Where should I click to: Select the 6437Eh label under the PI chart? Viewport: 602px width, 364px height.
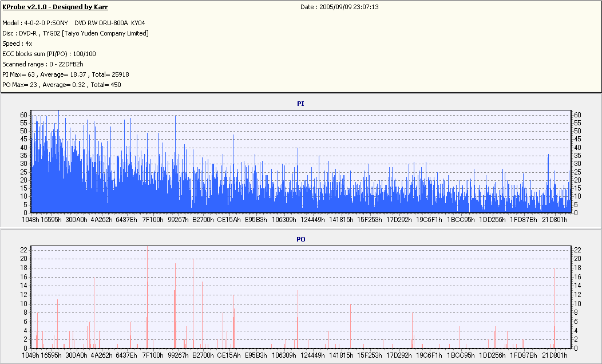(126, 220)
